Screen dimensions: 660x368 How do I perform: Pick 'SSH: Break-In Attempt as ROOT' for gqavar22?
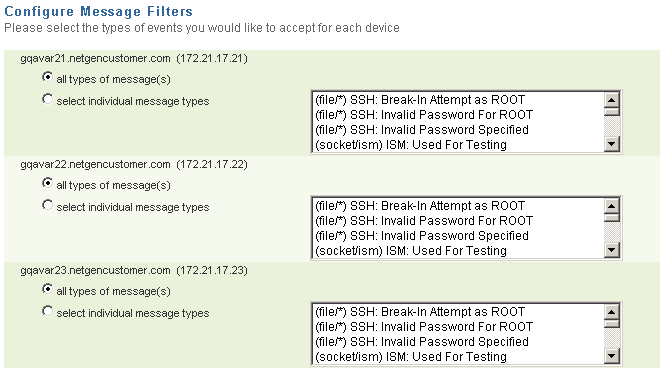tap(458, 206)
